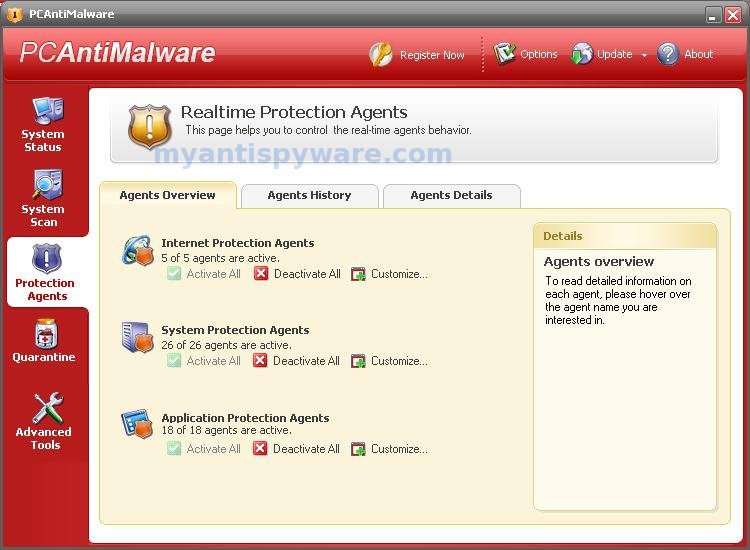Deactivate All System Protection Agents text

(x=306, y=361)
